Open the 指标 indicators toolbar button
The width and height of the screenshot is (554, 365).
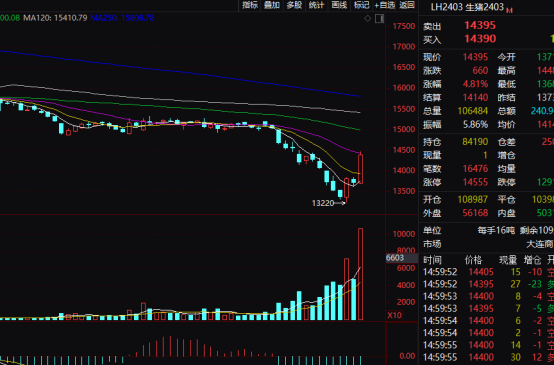pos(250,5)
